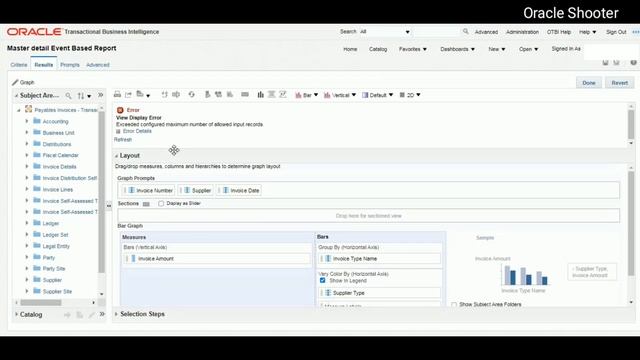Image resolution: width=640 pixels, height=360 pixels.
Task: Click the export icon in graph toolbar
Action: click(x=128, y=95)
